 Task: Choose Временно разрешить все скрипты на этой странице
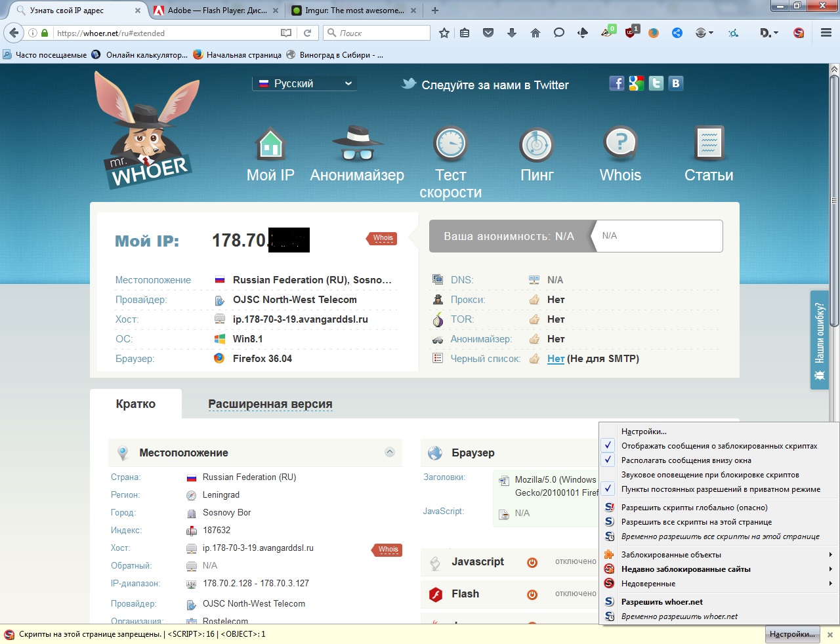[x=719, y=536]
